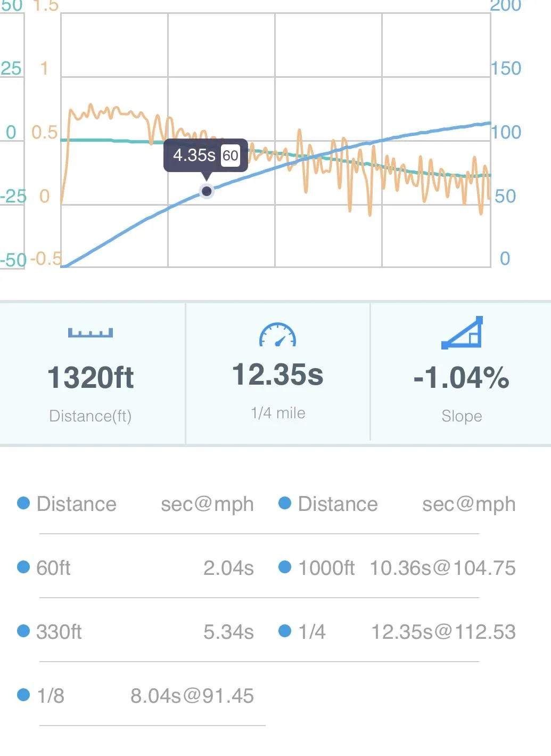The height and width of the screenshot is (756, 551).
Task: Tap the 330ft 5.34s result row
Action: (136, 632)
